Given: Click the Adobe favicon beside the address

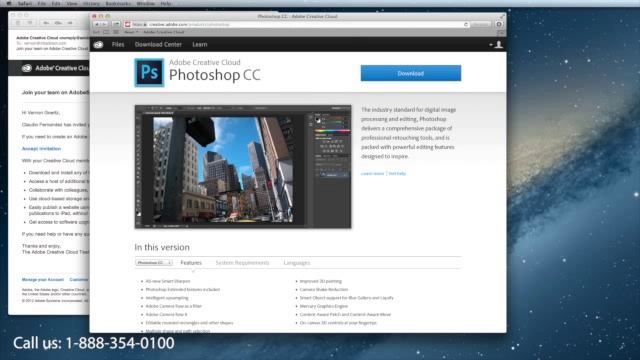Looking at the screenshot, I should [128, 24].
